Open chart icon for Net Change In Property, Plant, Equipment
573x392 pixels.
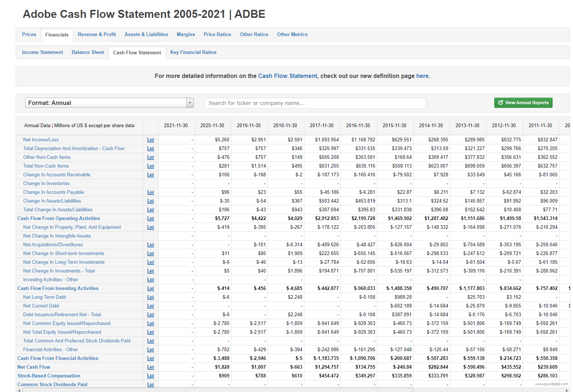click(151, 227)
